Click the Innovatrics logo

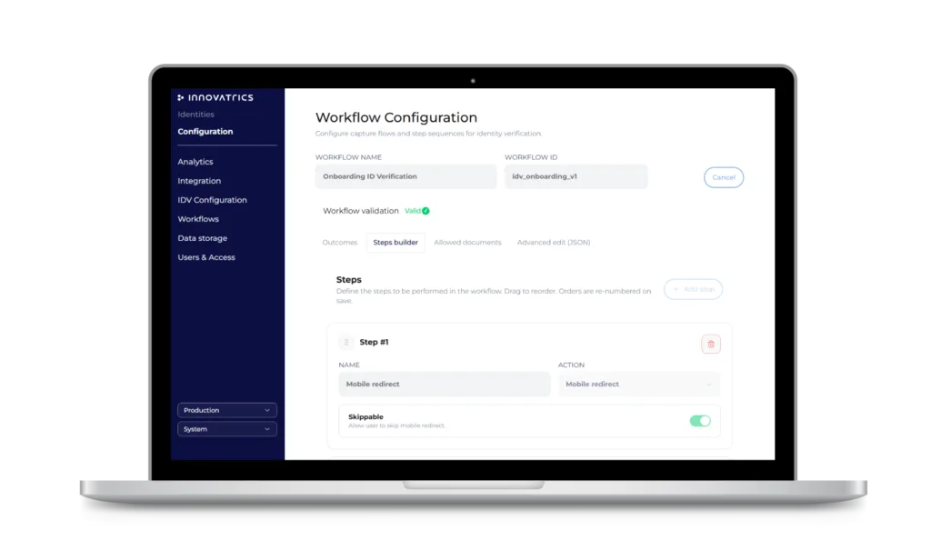(215, 97)
